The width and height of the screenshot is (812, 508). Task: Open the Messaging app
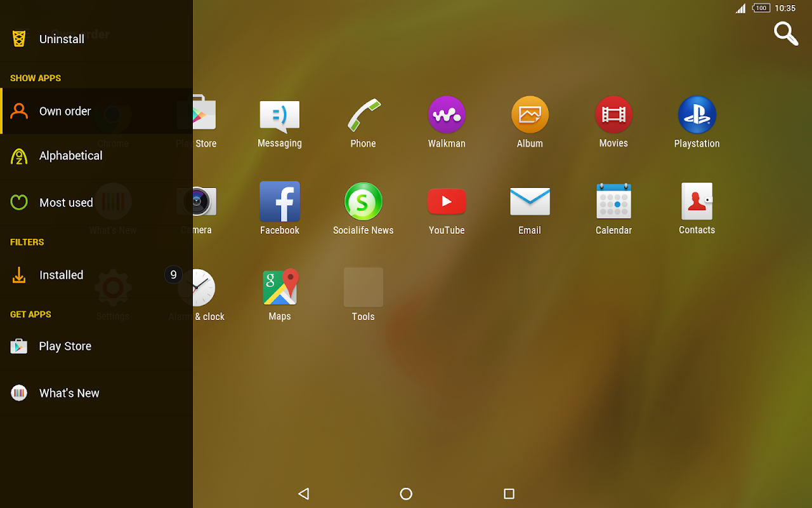(280, 123)
